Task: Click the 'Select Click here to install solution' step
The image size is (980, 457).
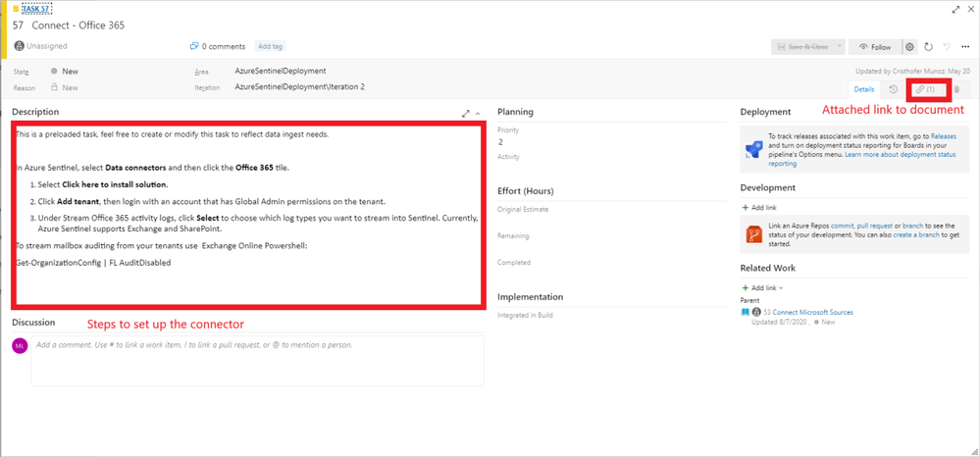Action: tap(103, 185)
